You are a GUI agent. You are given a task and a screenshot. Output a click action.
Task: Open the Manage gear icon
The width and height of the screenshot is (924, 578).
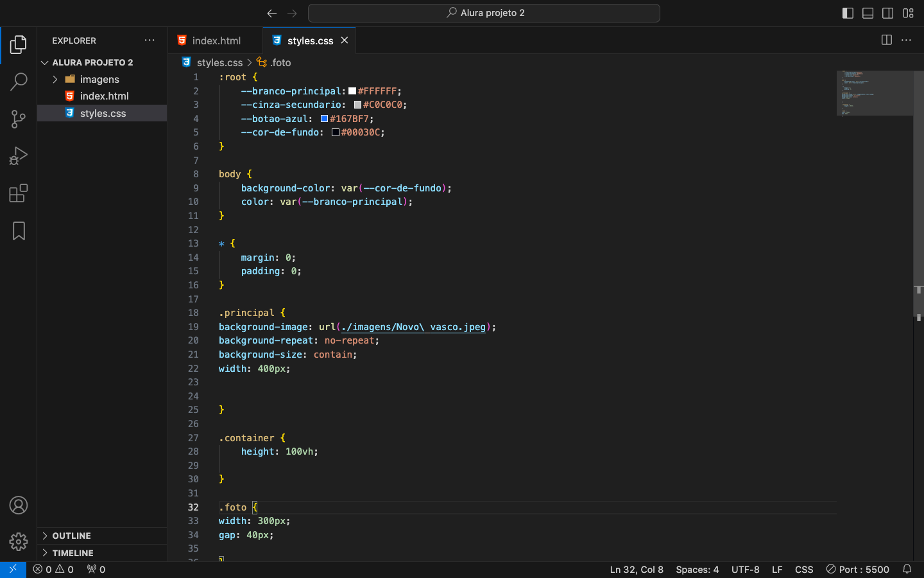[19, 542]
